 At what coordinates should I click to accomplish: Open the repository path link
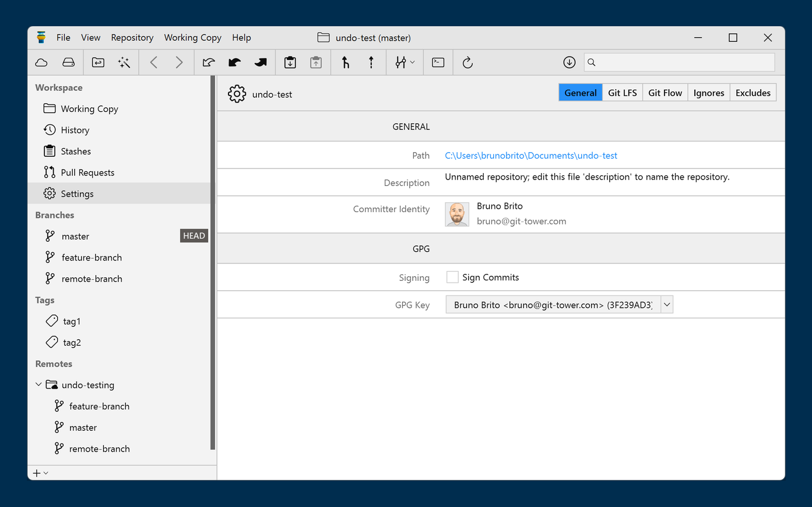coord(530,156)
